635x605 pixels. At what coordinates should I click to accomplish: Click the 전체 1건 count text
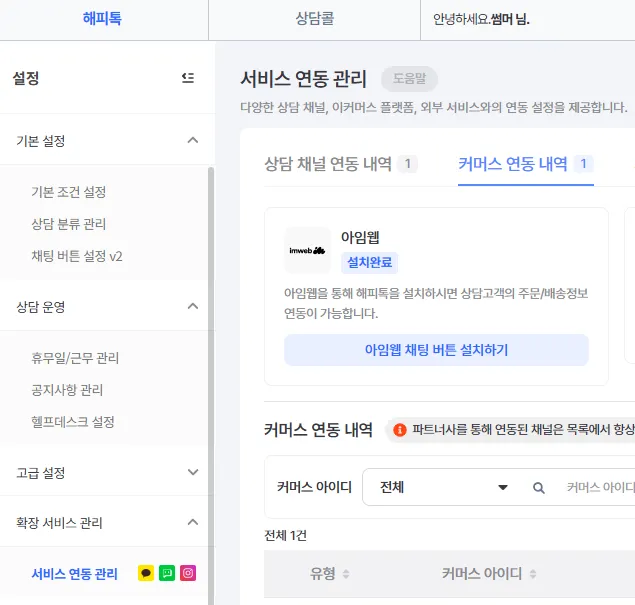click(286, 535)
